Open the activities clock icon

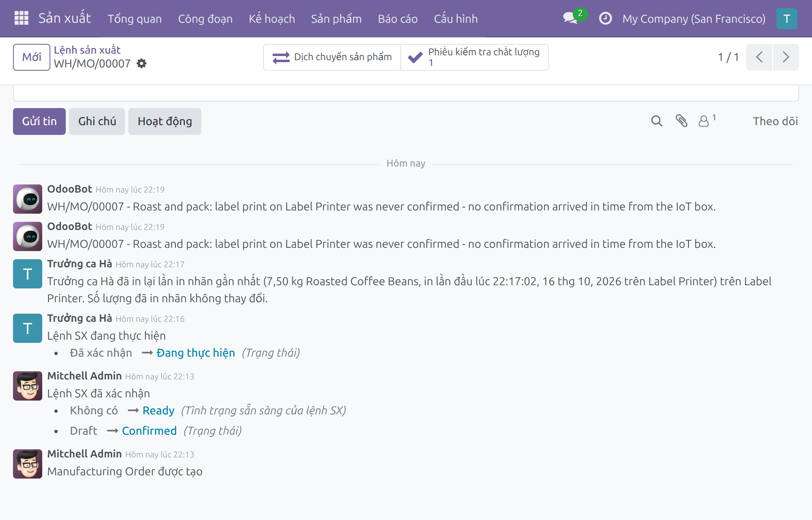(x=605, y=18)
